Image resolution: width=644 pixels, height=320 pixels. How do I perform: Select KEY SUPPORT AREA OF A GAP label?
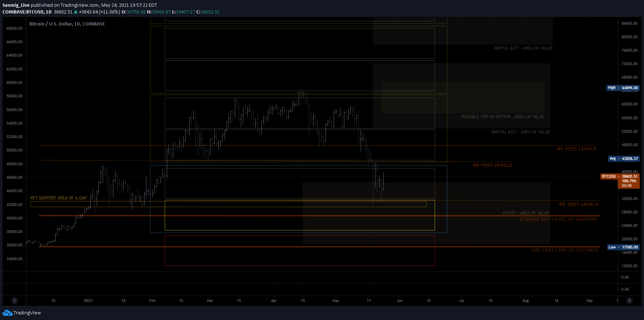[x=58, y=198]
